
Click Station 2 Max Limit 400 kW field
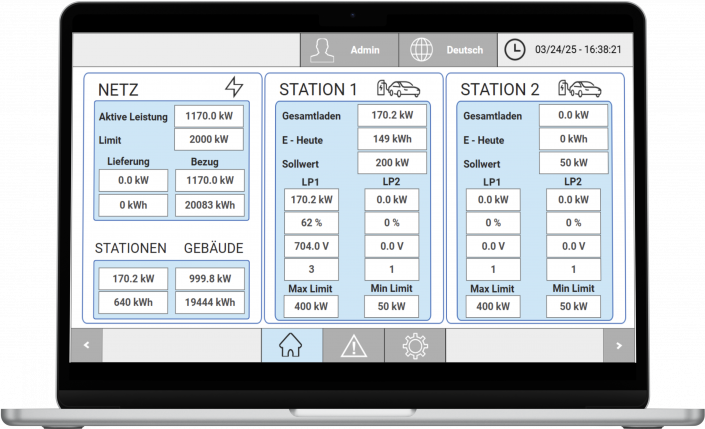pos(493,306)
